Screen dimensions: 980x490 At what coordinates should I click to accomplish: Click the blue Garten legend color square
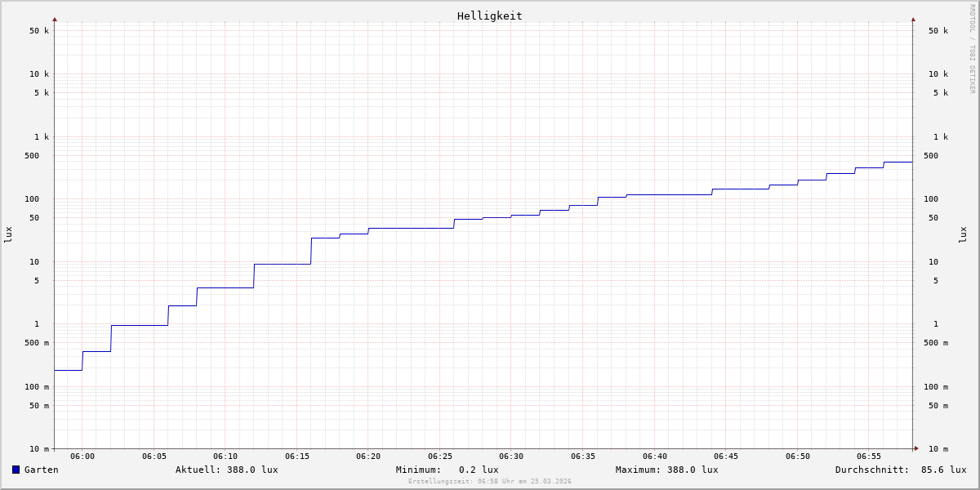(x=16, y=470)
